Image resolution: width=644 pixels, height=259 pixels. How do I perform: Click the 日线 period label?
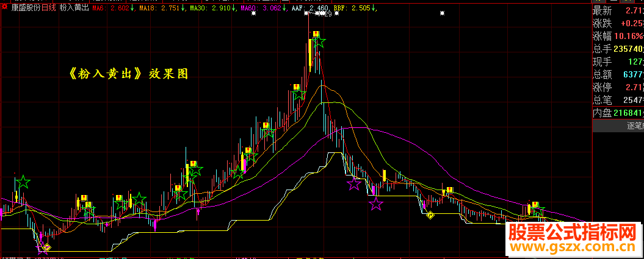tap(48, 7)
